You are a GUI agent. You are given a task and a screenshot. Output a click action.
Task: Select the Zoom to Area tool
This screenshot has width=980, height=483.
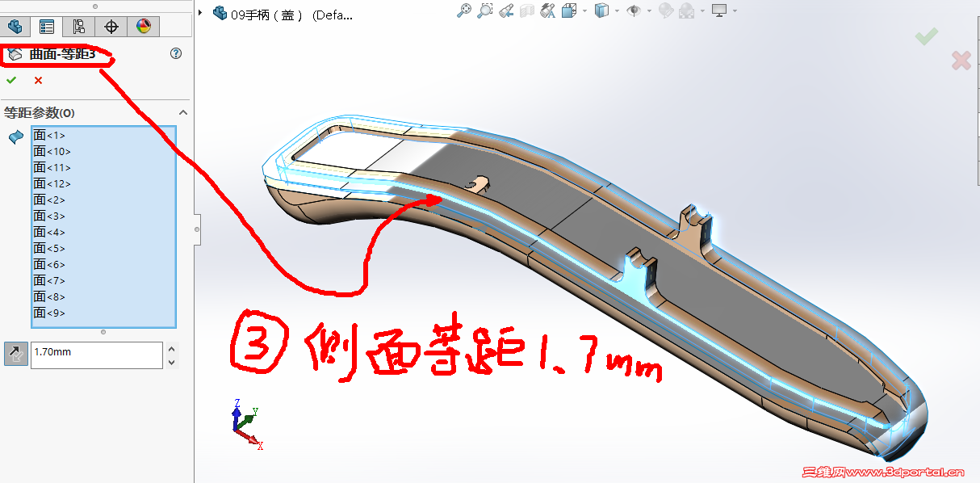pos(484,10)
